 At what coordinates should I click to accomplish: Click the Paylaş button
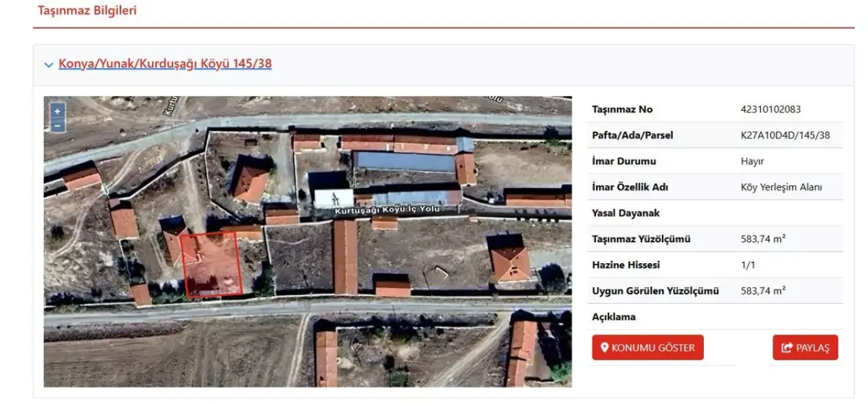click(806, 347)
